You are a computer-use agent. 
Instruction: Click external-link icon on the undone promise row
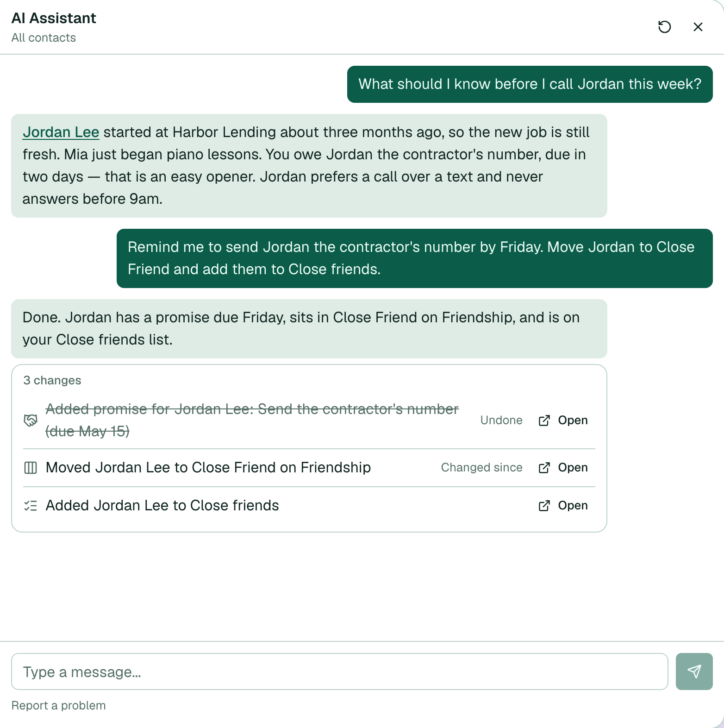tap(544, 420)
